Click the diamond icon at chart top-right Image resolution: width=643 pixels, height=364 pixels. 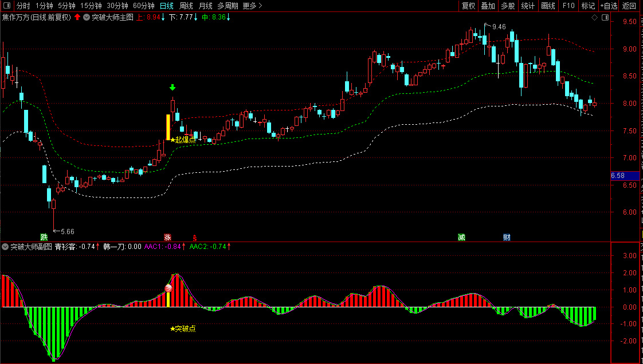point(594,17)
